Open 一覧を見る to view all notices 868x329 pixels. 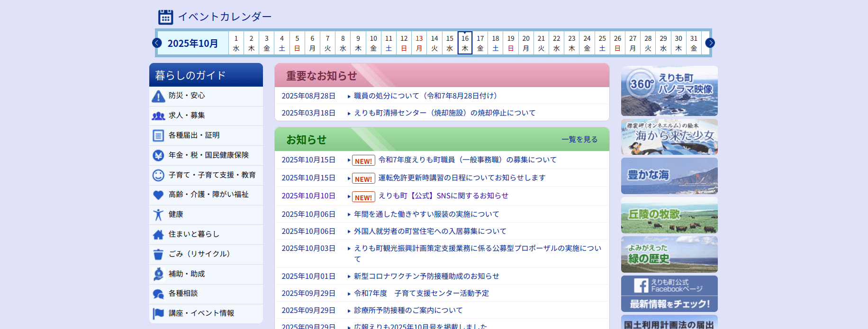coord(579,140)
